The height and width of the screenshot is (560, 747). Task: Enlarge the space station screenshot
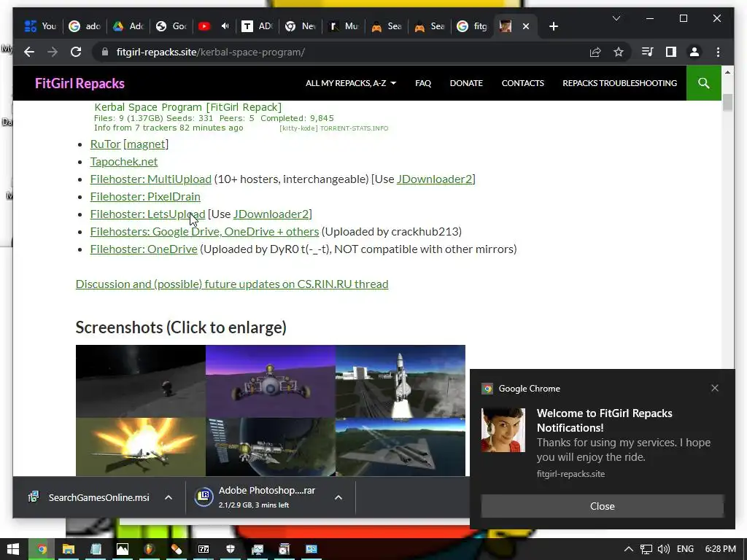tap(271, 447)
